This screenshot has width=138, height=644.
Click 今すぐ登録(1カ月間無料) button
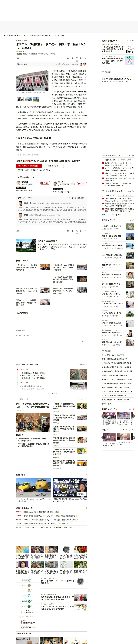point(29,166)
